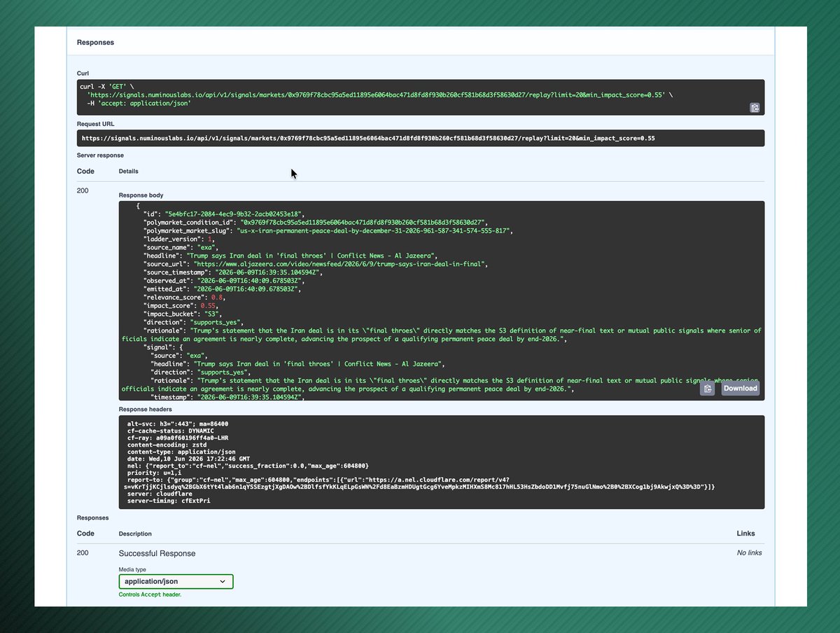
Task: Click the "timestamp" line inside signal object
Action: point(227,397)
